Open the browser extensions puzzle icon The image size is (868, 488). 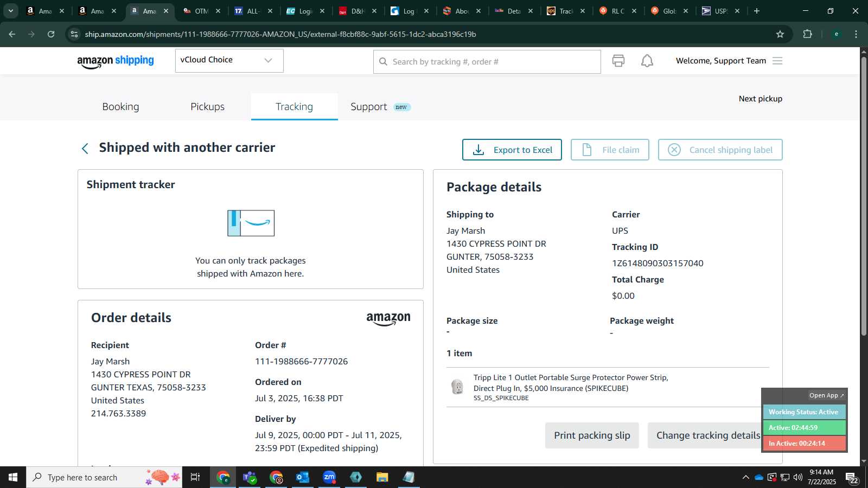[807, 34]
